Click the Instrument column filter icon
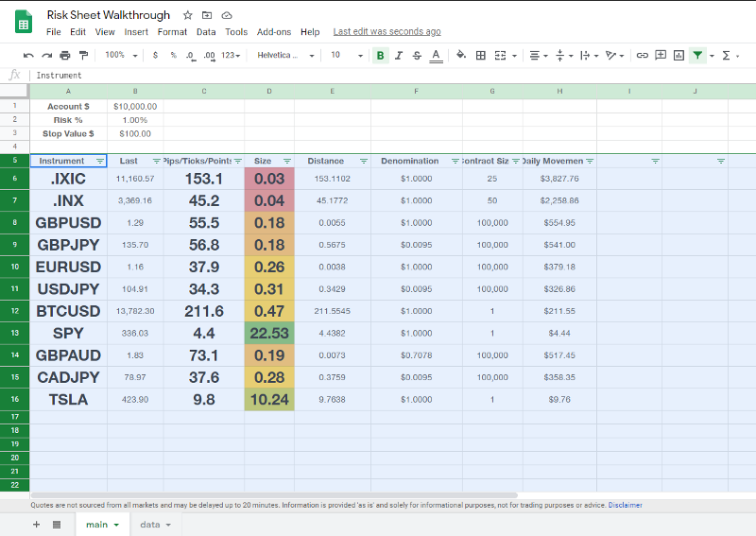756x536 pixels. coord(100,161)
